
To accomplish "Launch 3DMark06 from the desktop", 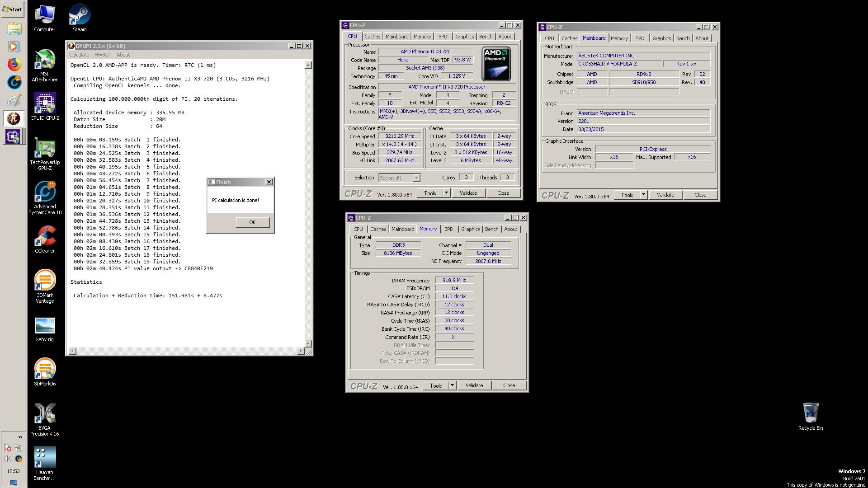I will click(x=45, y=372).
